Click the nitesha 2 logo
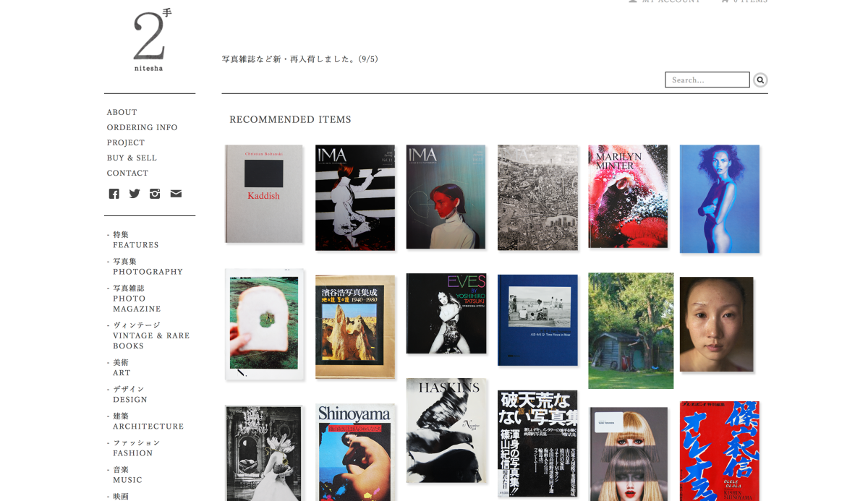The height and width of the screenshot is (501, 868). coord(150,40)
